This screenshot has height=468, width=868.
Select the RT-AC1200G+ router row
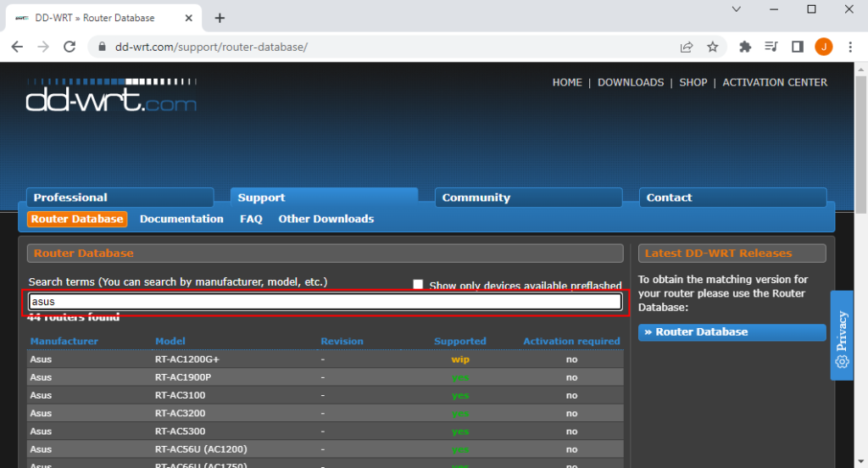point(325,359)
